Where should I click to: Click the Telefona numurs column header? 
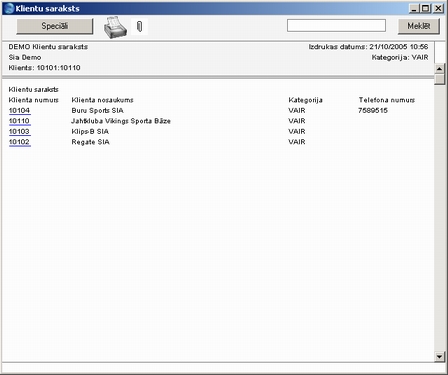coord(387,100)
